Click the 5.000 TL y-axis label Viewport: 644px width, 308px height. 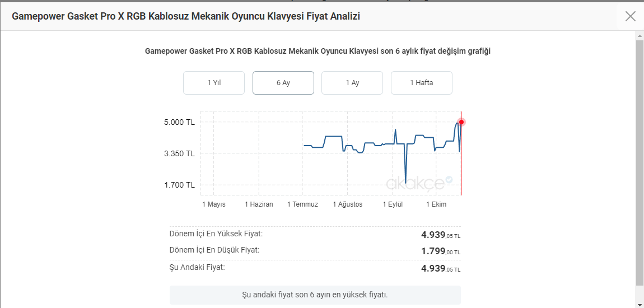coord(179,122)
